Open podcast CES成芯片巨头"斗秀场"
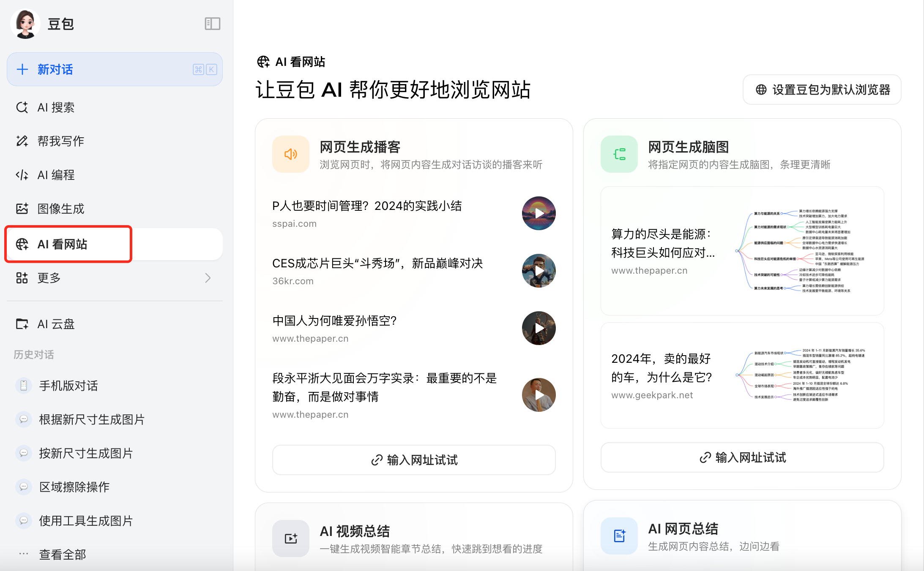 tap(377, 264)
